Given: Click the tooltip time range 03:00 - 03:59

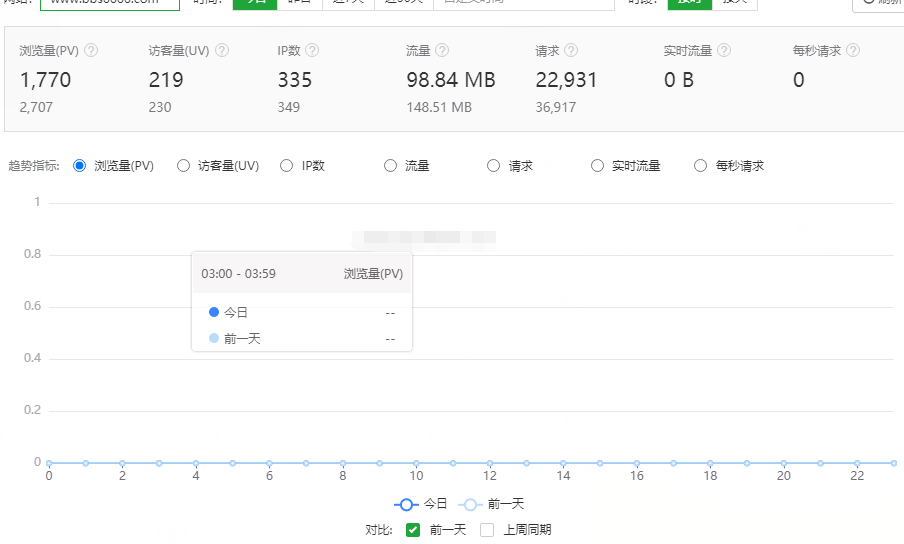Looking at the screenshot, I should (239, 274).
